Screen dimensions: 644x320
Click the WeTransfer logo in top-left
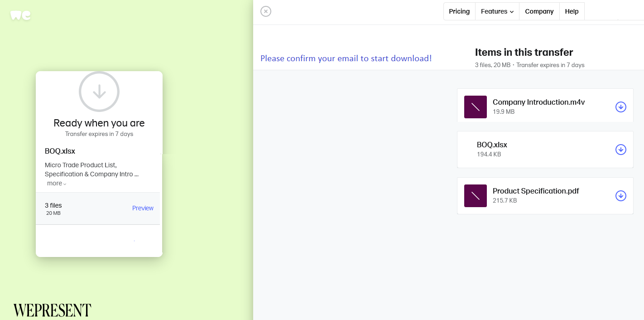(x=21, y=15)
